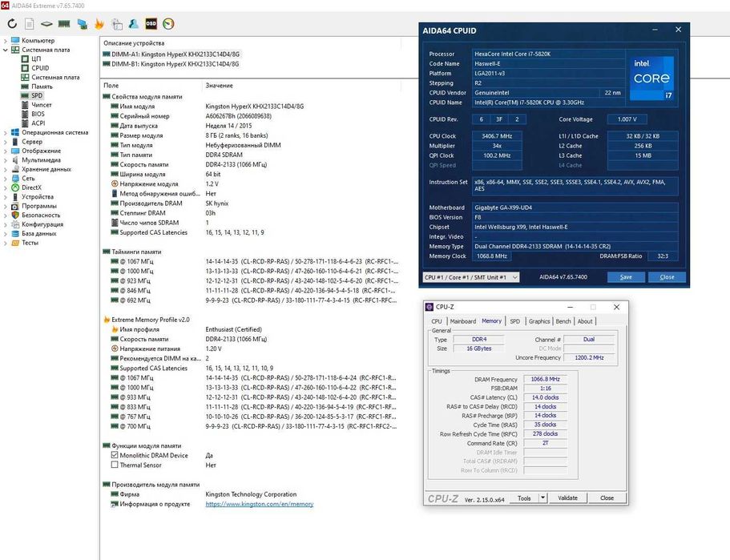Toggle Thermal Sensor checkbox
Screen dimensions: 730x560
tap(115, 465)
